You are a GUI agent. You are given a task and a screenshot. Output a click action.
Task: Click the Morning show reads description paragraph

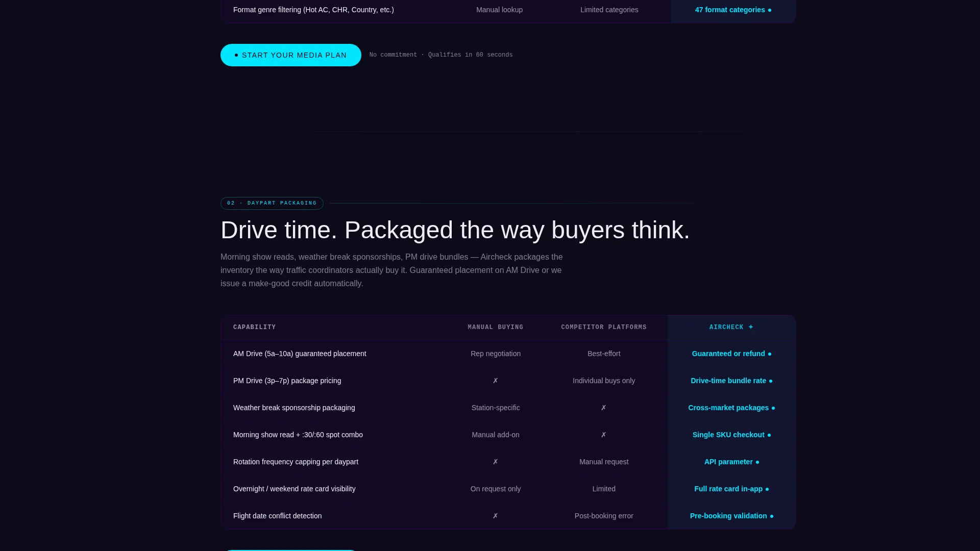(x=391, y=270)
